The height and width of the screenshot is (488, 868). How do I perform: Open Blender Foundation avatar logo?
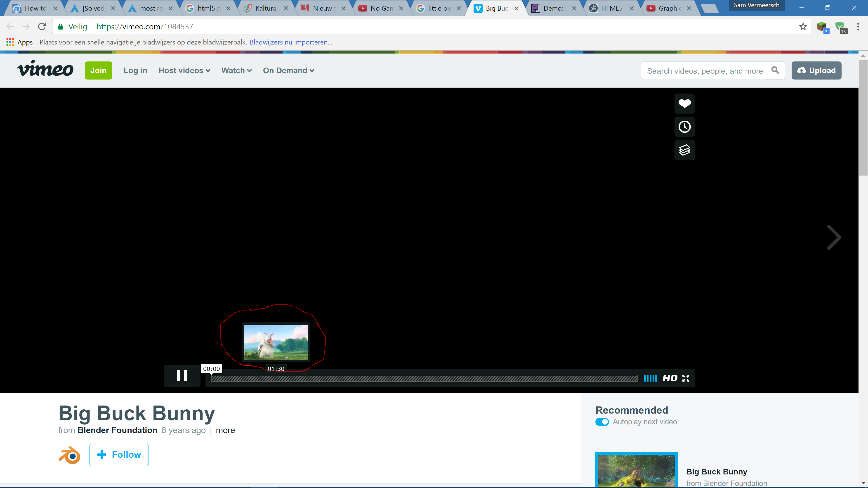pos(69,455)
